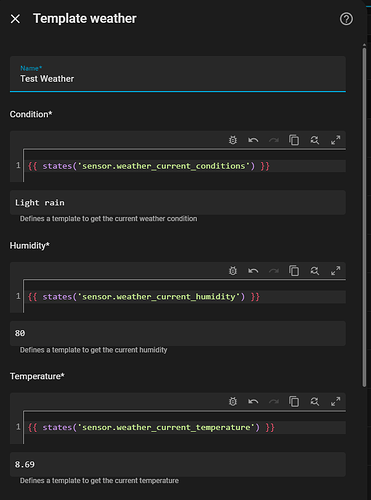Copy the Condition template to clipboard
This screenshot has height=500, width=371.
click(x=294, y=140)
